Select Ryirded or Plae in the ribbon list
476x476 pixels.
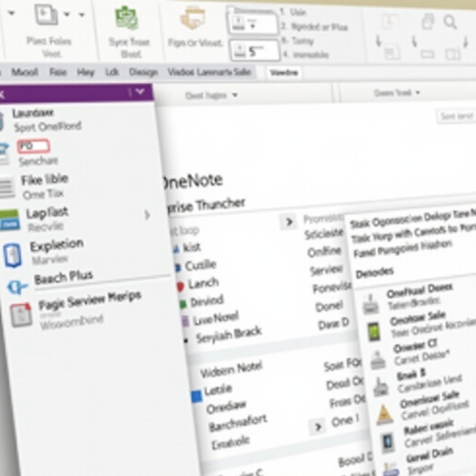pyautogui.click(x=319, y=27)
